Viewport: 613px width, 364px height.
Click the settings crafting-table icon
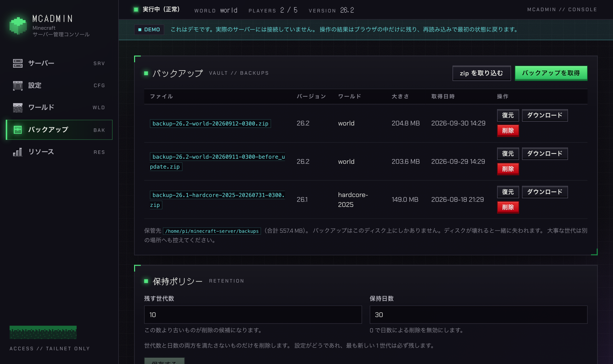pos(18,86)
